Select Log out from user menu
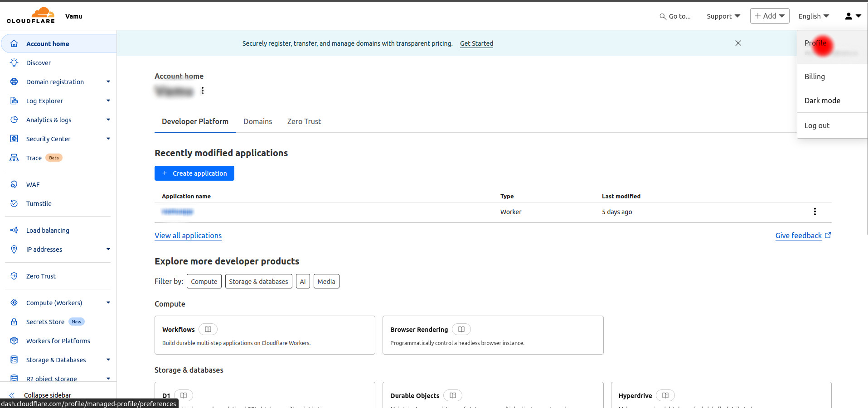The width and height of the screenshot is (868, 408). (832, 125)
